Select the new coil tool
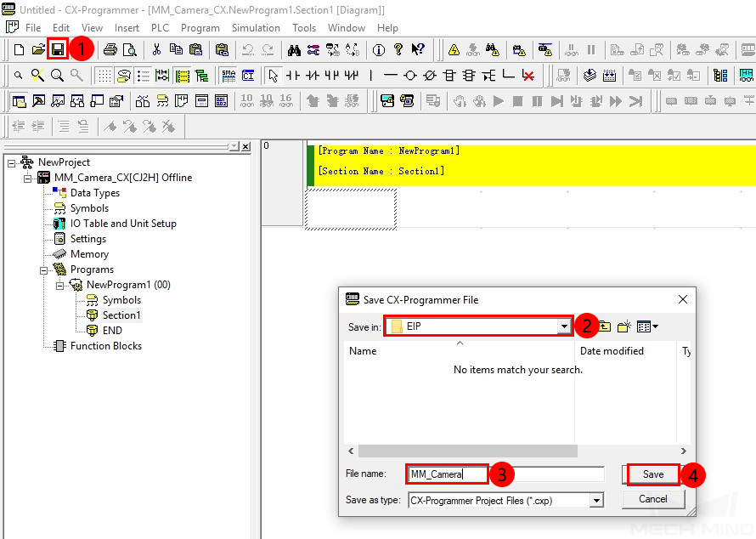Screen dimensions: 756x539 (410, 76)
